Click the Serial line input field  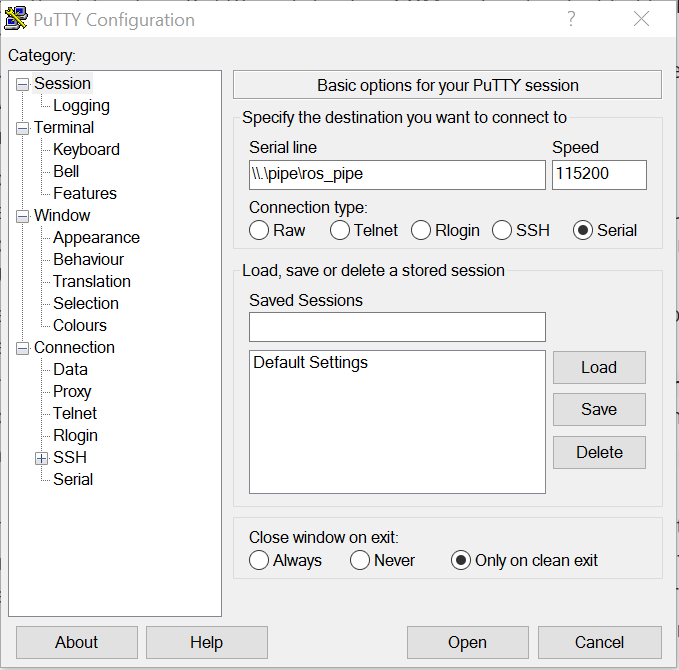(396, 174)
